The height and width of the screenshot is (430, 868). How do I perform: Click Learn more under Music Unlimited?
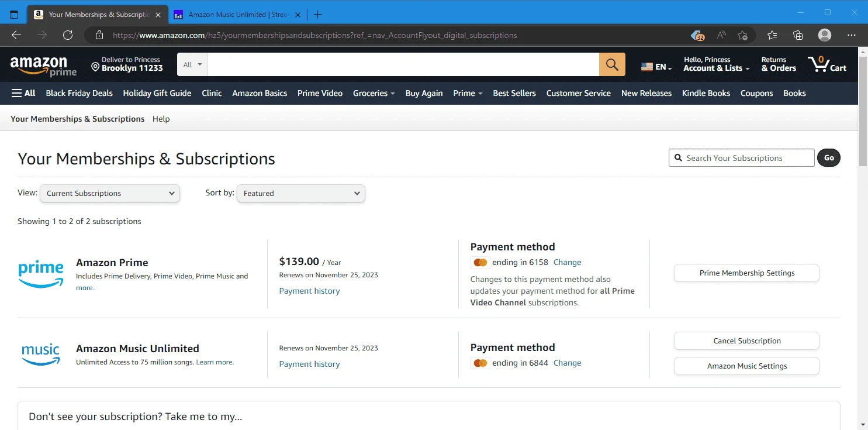tap(214, 362)
